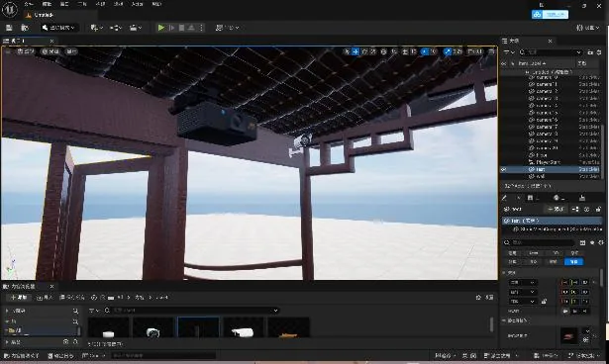This screenshot has width=609, height=364.
Task: Open the blueprints dropdown in toolbar
Action: [116, 28]
